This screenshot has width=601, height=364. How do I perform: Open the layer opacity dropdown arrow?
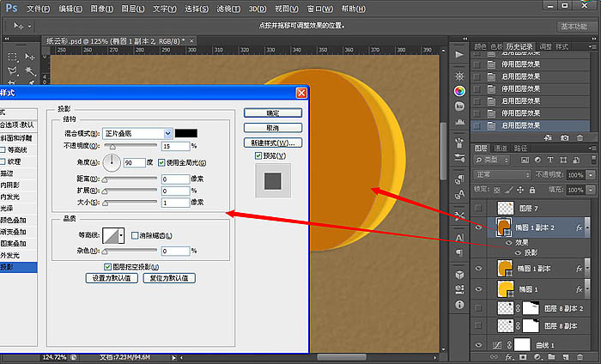pos(591,175)
